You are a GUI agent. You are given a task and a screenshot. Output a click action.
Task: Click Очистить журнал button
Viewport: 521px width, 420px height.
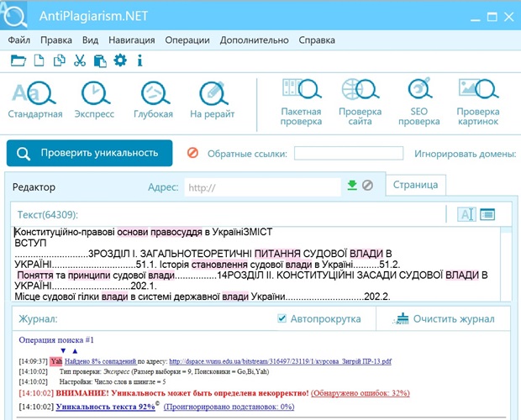[x=444, y=318]
